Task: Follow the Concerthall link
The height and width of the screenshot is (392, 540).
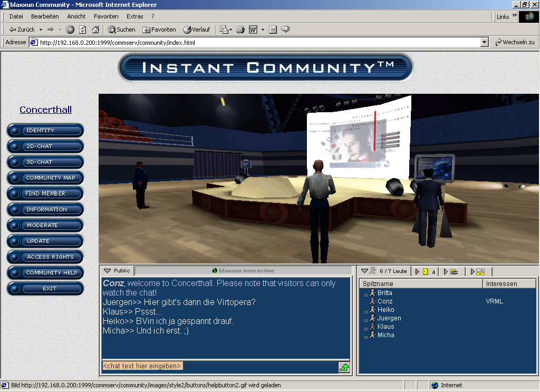Action: click(45, 110)
